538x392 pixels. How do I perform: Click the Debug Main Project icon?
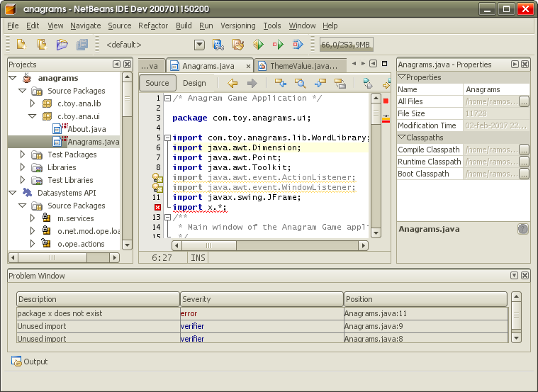point(279,45)
